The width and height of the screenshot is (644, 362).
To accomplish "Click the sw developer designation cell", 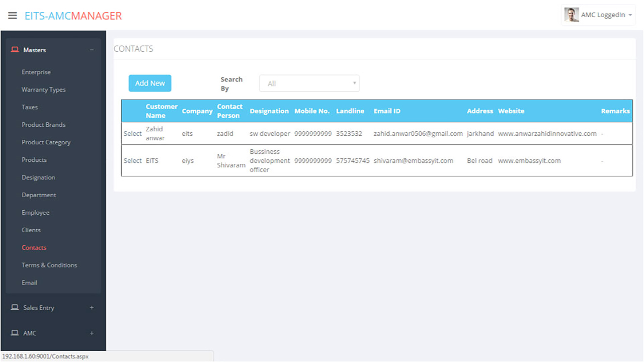I will [x=270, y=134].
